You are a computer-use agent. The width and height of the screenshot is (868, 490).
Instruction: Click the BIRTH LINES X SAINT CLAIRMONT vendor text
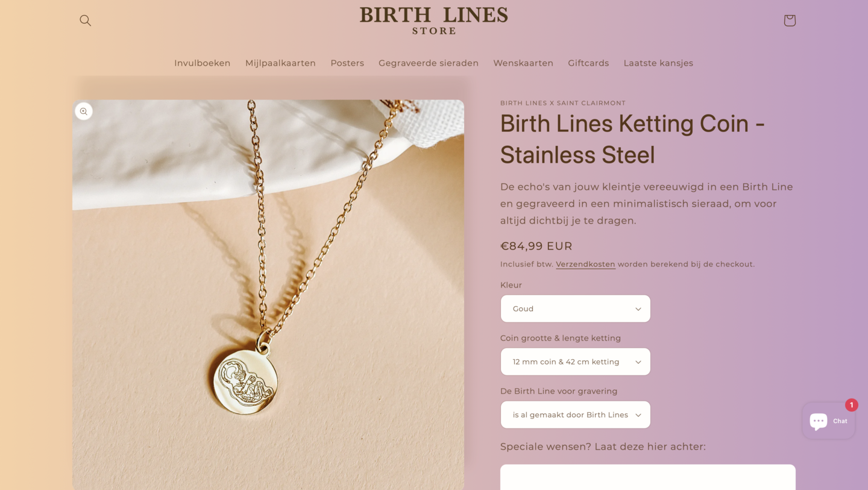(x=562, y=103)
